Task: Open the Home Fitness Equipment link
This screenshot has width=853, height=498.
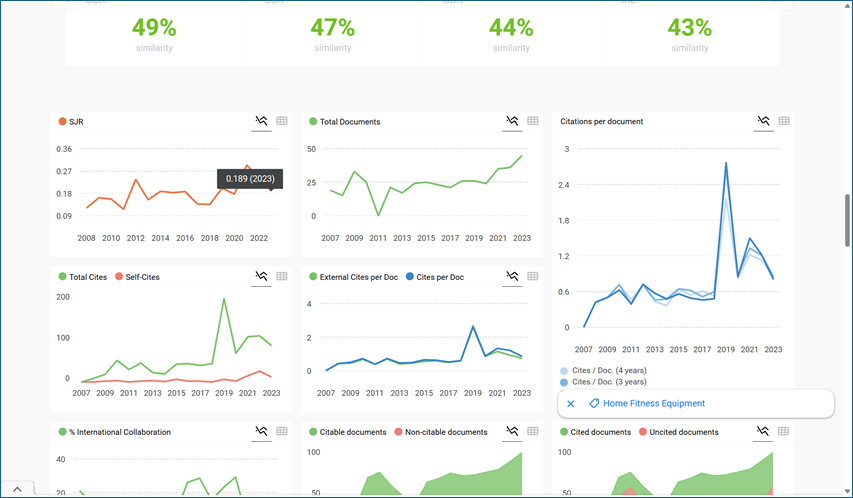Action: (654, 404)
